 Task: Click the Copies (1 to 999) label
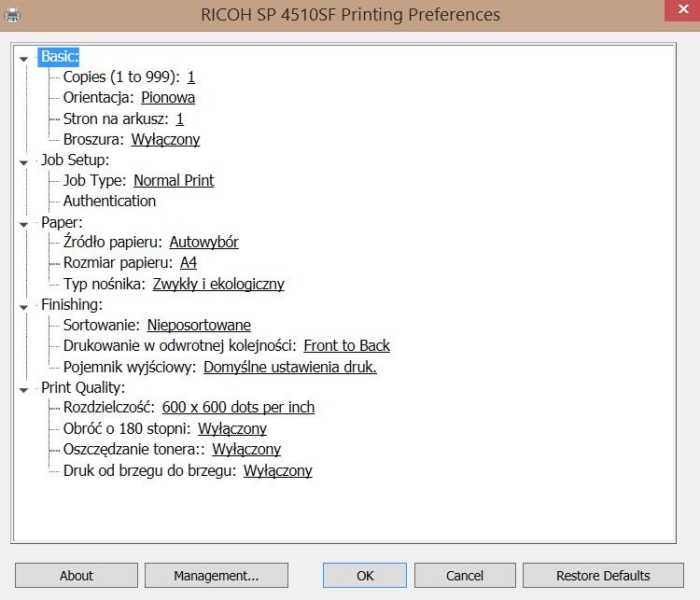click(121, 77)
